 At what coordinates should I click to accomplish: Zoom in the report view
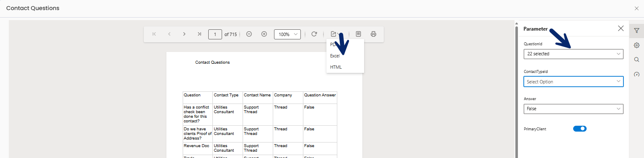(x=264, y=34)
